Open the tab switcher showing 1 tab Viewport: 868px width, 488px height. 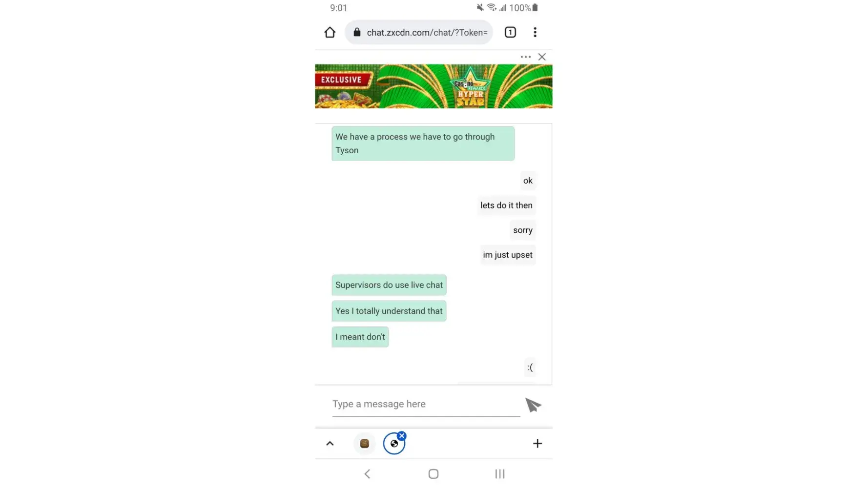pos(510,32)
